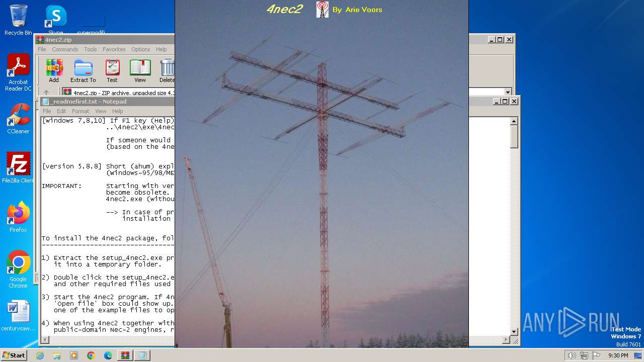Close the WinRAR window
Image resolution: width=644 pixels, height=362 pixels.
click(509, 40)
